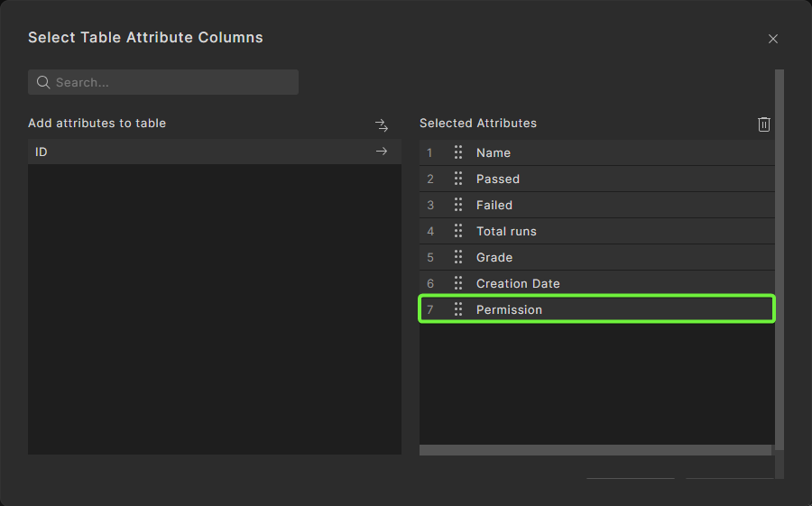Click the magnifier icon in search box
The width and height of the screenshot is (812, 506).
click(42, 82)
